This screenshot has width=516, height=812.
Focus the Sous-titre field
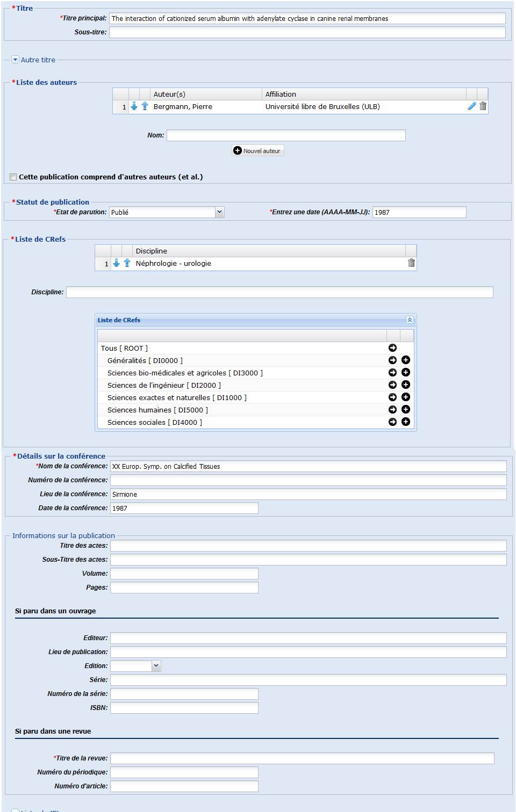pyautogui.click(x=307, y=32)
